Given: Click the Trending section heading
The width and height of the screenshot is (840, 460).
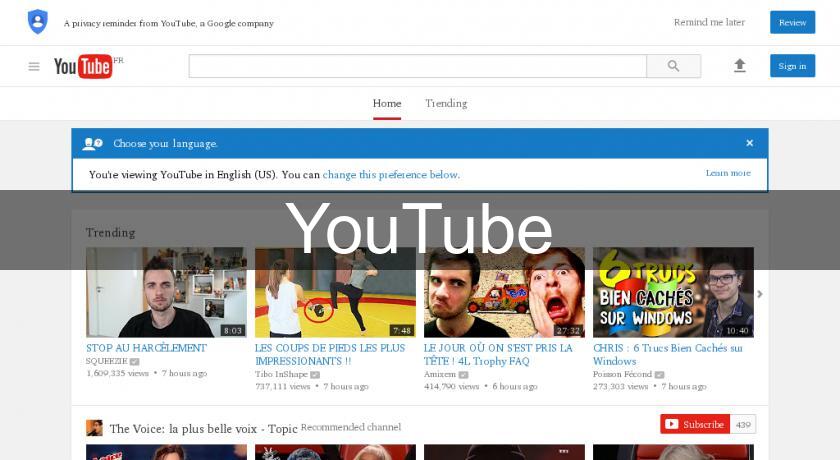Looking at the screenshot, I should click(110, 233).
